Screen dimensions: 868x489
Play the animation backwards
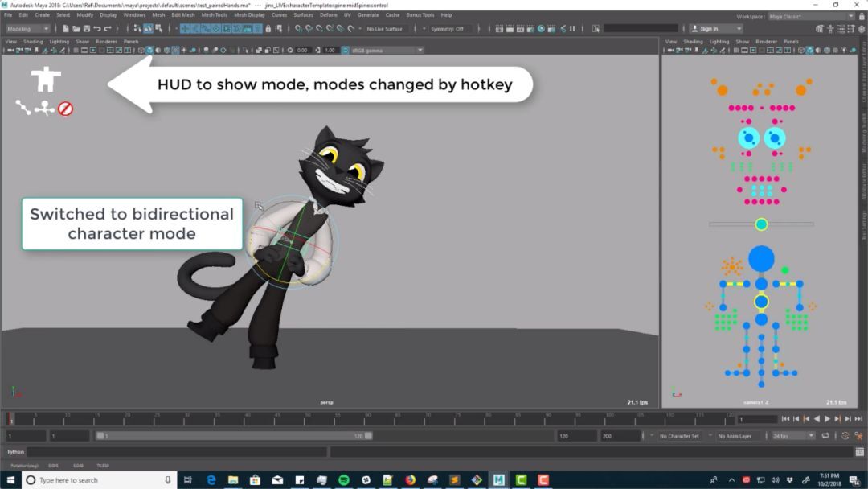(817, 419)
